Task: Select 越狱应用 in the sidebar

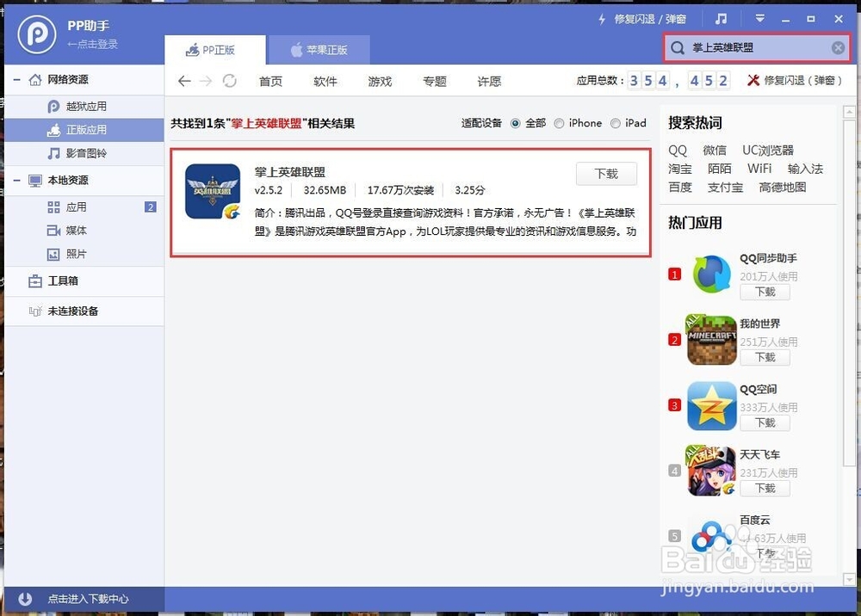Action: pos(84,106)
